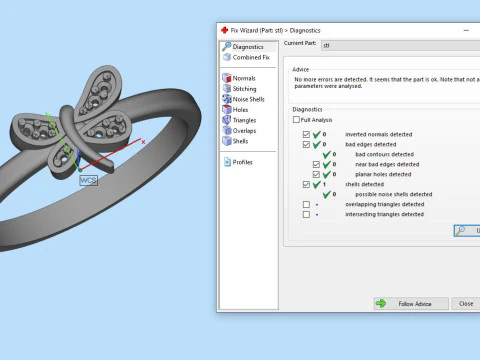The width and height of the screenshot is (480, 360).
Task: Click the Stitching icon in sidebar
Action: pos(227,89)
